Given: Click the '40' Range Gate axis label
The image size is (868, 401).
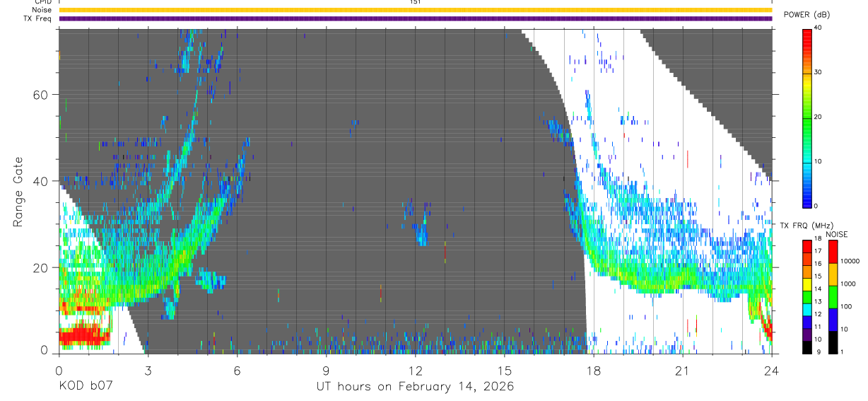Looking at the screenshot, I should [x=40, y=181].
